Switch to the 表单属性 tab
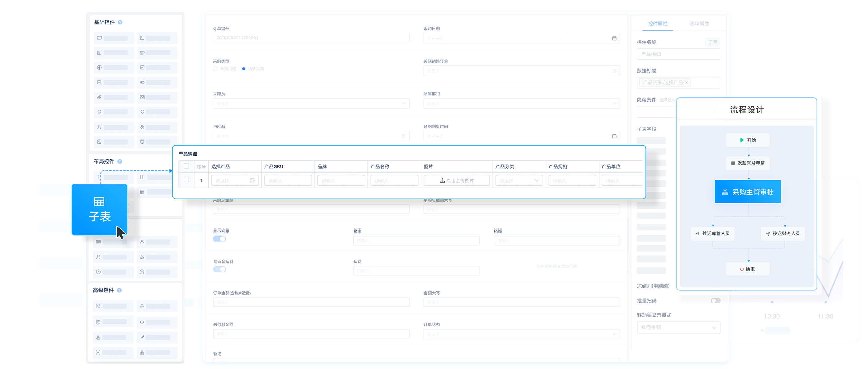 [699, 24]
